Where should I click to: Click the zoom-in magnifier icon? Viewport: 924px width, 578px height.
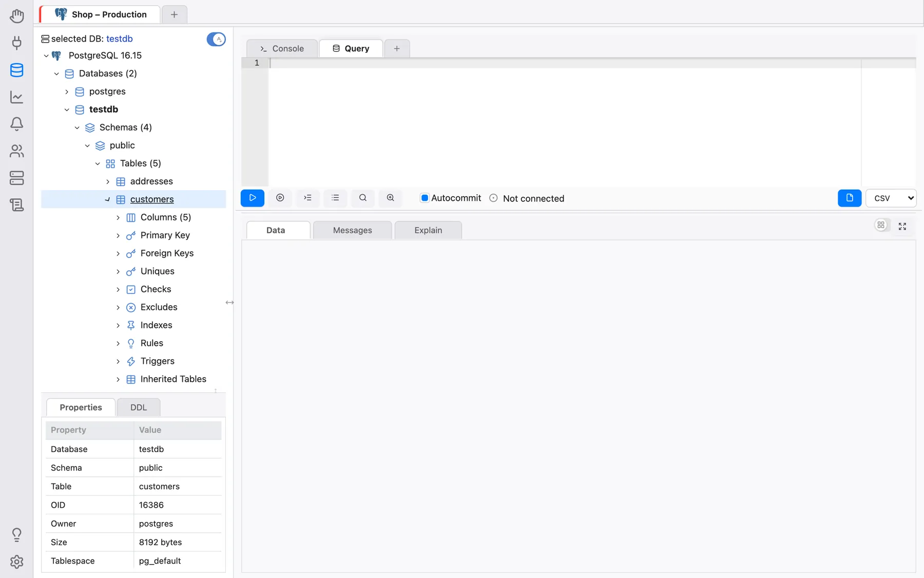(391, 198)
